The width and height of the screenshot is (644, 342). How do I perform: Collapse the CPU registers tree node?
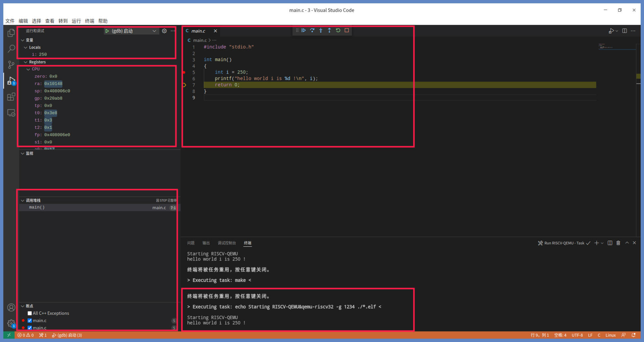pos(29,69)
